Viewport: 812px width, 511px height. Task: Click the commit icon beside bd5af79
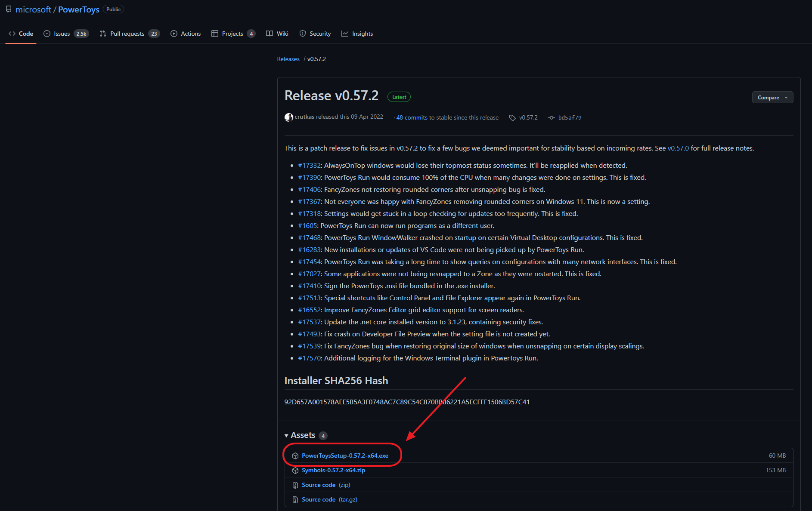(x=552, y=118)
